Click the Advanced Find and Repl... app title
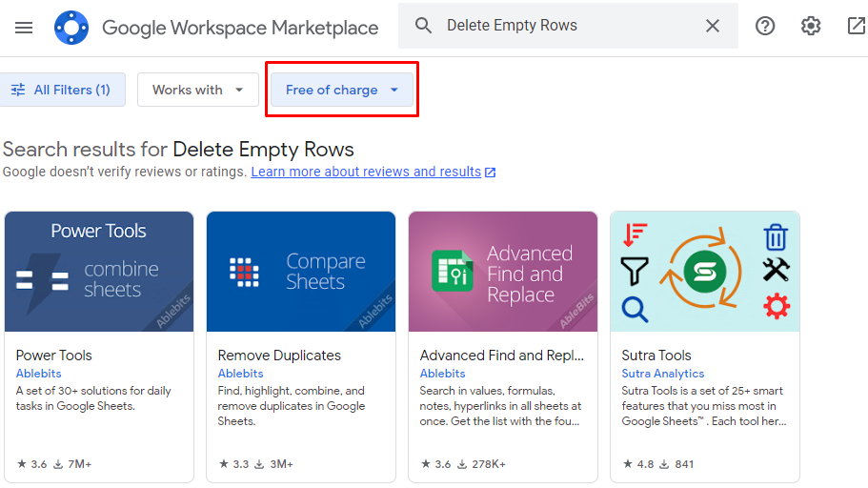This screenshot has height=488, width=868. [x=501, y=356]
